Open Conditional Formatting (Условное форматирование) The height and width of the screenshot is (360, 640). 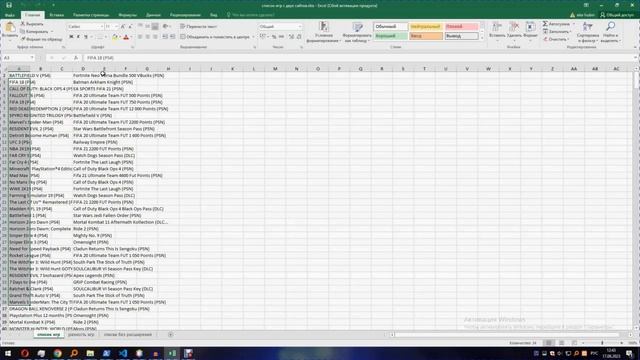click(323, 32)
